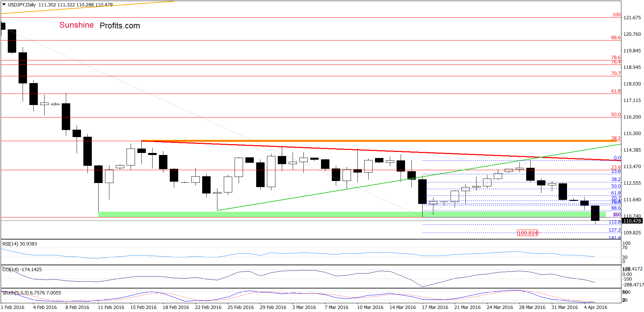
Task: Click the 11 Feb 2016 date label
Action: [111, 307]
